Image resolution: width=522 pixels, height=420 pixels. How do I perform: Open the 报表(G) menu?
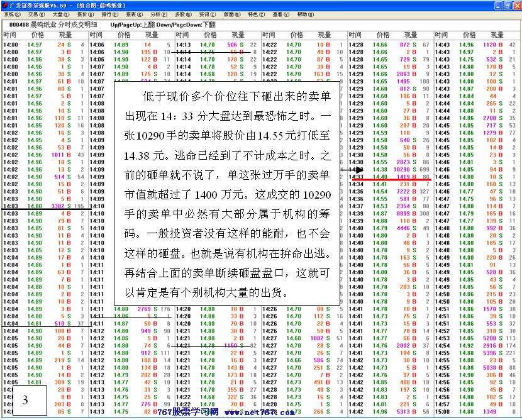(x=134, y=14)
